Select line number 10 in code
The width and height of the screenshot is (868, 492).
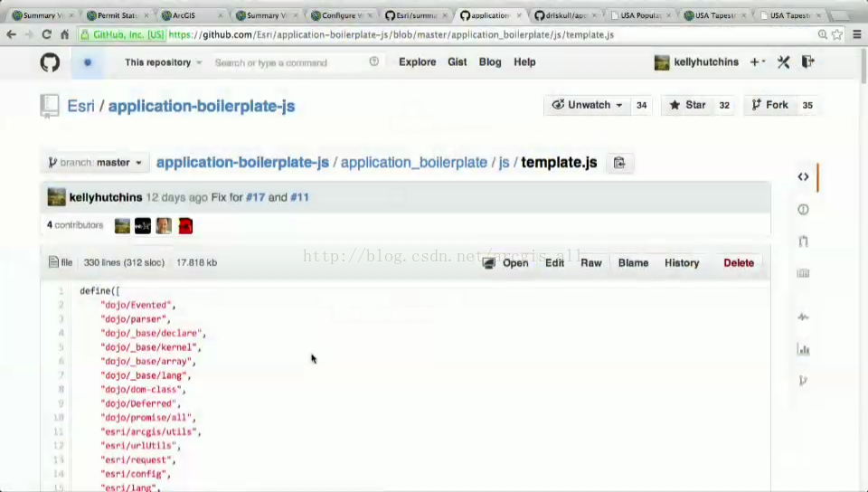pyautogui.click(x=59, y=417)
